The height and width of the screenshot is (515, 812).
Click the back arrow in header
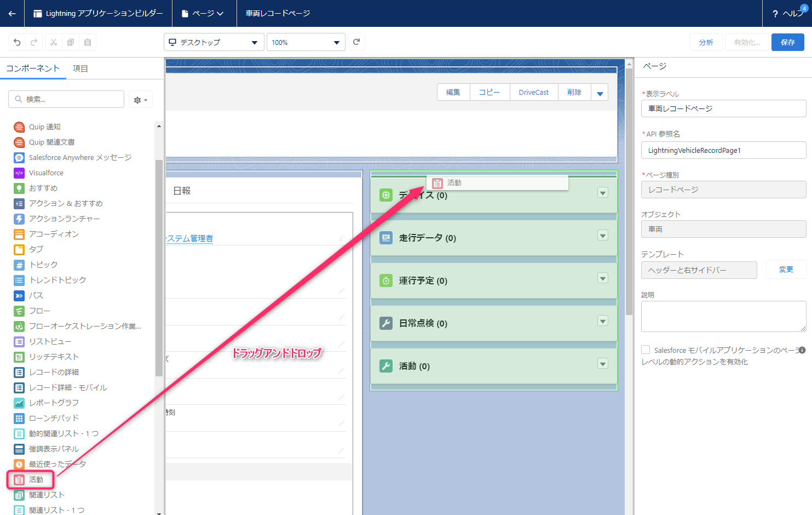(12, 13)
